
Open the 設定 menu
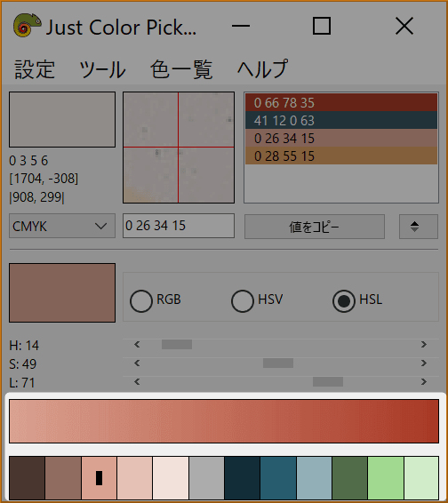pos(35,69)
